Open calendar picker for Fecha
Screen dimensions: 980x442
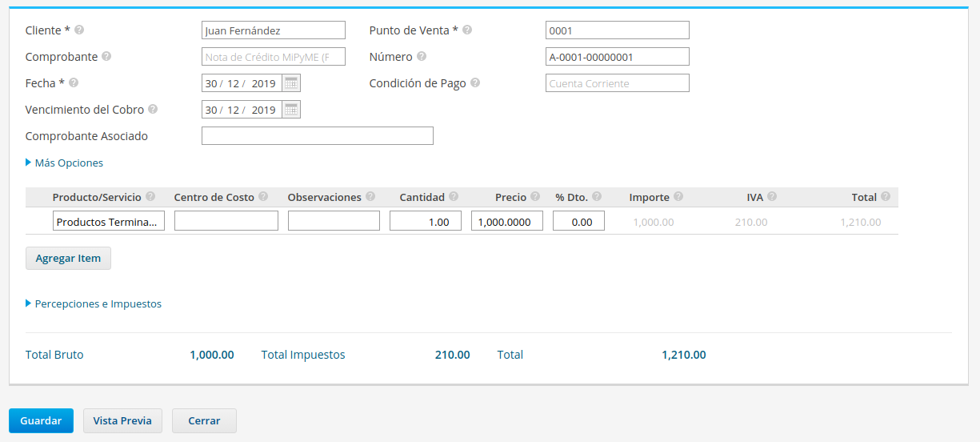click(291, 83)
